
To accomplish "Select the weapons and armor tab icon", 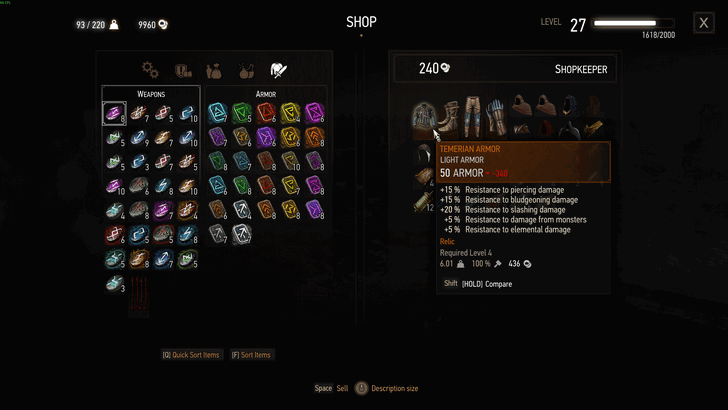I will 279,70.
